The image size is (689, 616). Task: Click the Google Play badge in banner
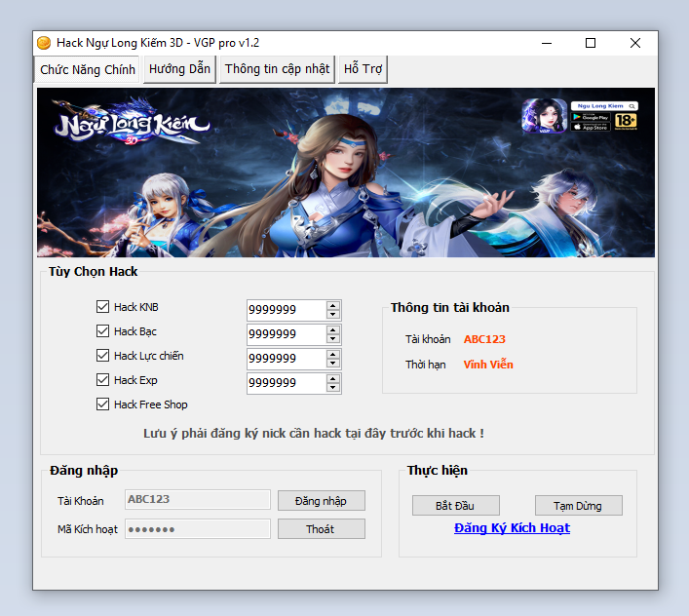coord(591,116)
